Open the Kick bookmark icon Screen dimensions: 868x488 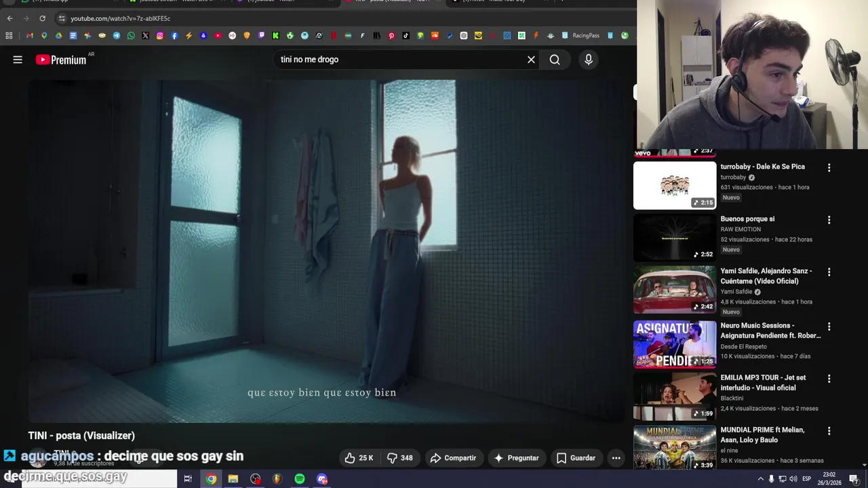[x=275, y=35]
